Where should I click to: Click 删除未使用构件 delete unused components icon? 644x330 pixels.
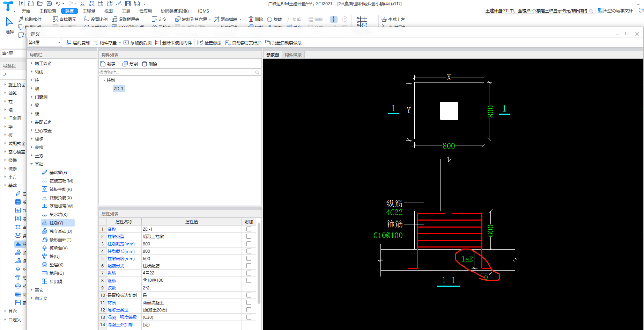[x=158, y=43]
